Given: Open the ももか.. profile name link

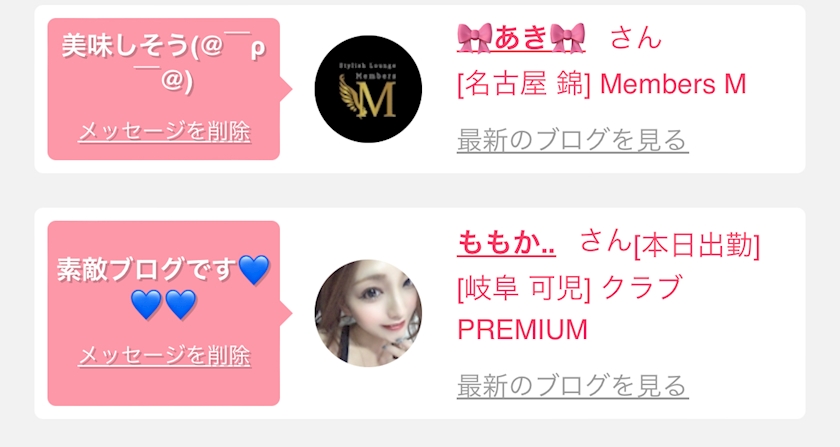Looking at the screenshot, I should (x=506, y=243).
